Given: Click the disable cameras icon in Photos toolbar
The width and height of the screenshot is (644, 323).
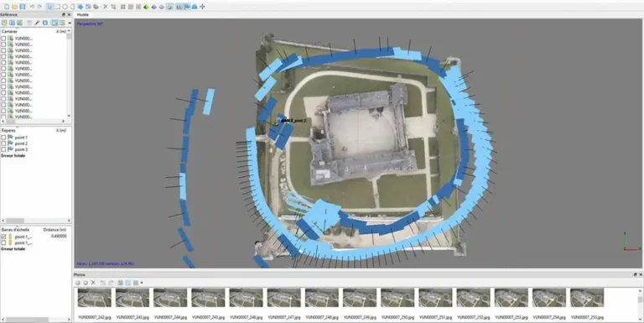Looking at the screenshot, I should [86, 283].
